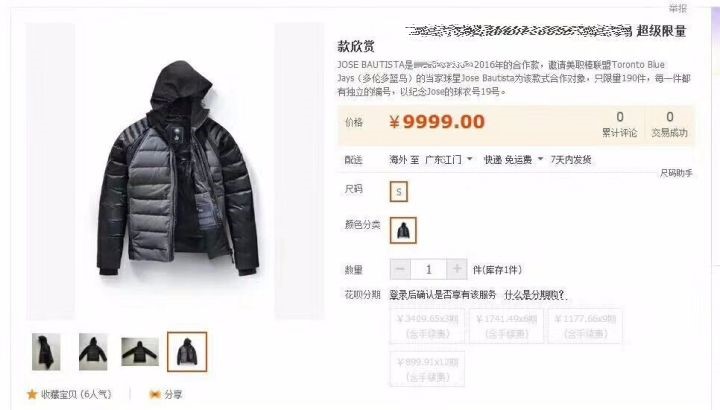
Task: Choose the 6-period installment option ¥1741.49
Action: click(x=506, y=326)
